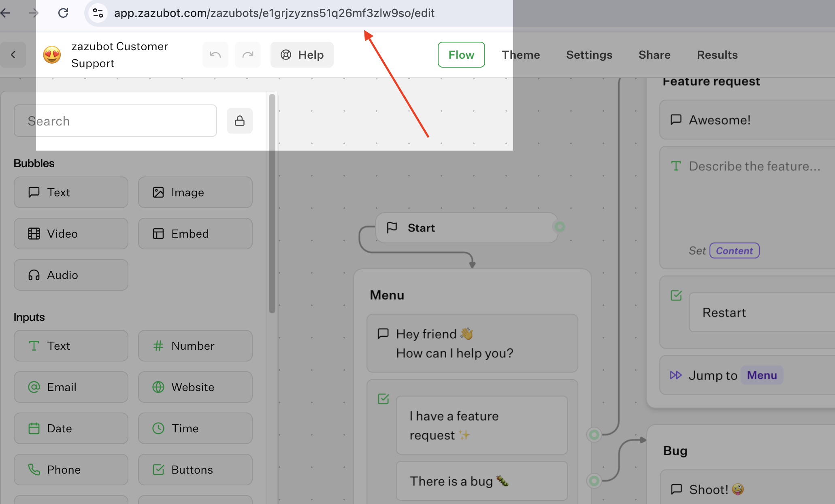This screenshot has width=835, height=504.
Task: Open site info icon in the address bar
Action: tap(98, 13)
